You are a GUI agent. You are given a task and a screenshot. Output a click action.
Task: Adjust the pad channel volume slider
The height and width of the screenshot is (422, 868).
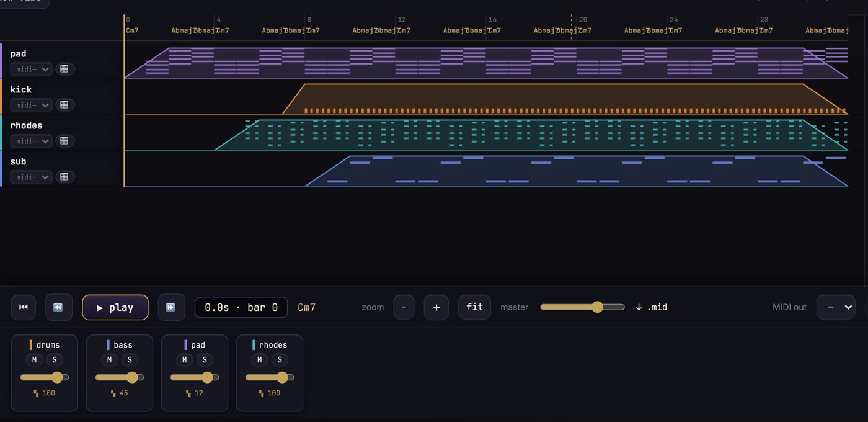(195, 377)
